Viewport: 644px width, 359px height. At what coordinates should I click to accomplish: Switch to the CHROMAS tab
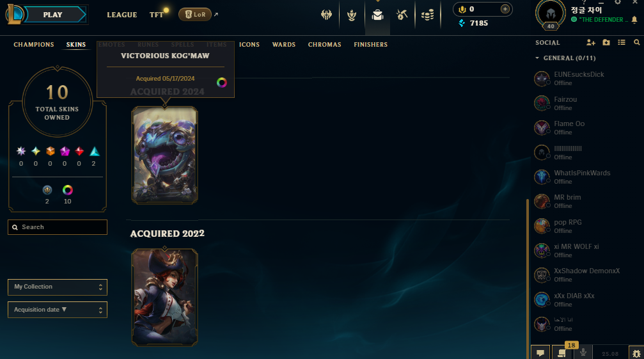[324, 44]
